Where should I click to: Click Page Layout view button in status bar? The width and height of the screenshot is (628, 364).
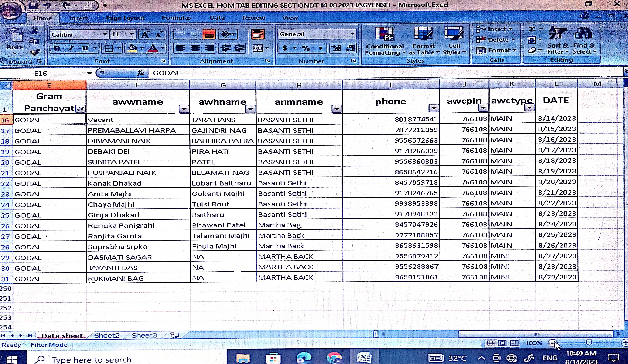[502, 343]
